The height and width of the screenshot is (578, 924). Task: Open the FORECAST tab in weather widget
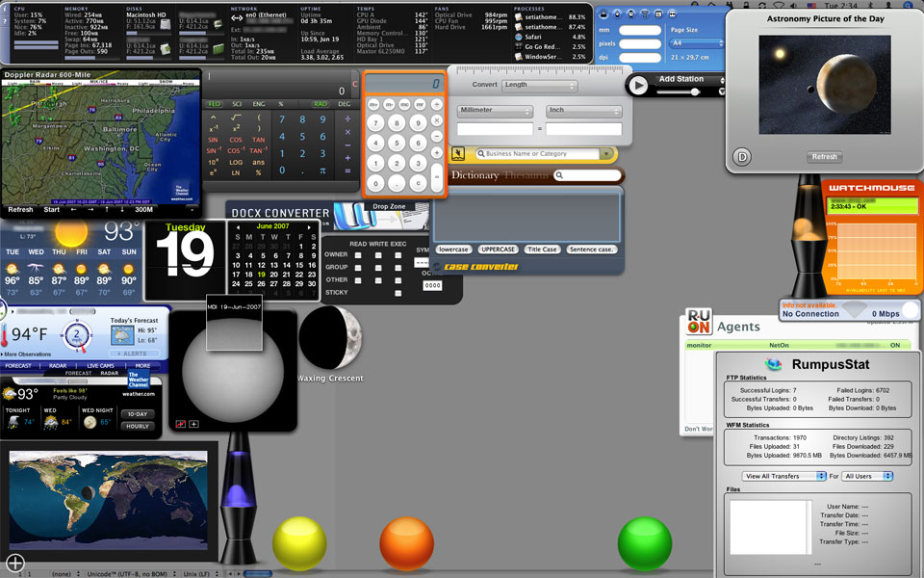18,366
